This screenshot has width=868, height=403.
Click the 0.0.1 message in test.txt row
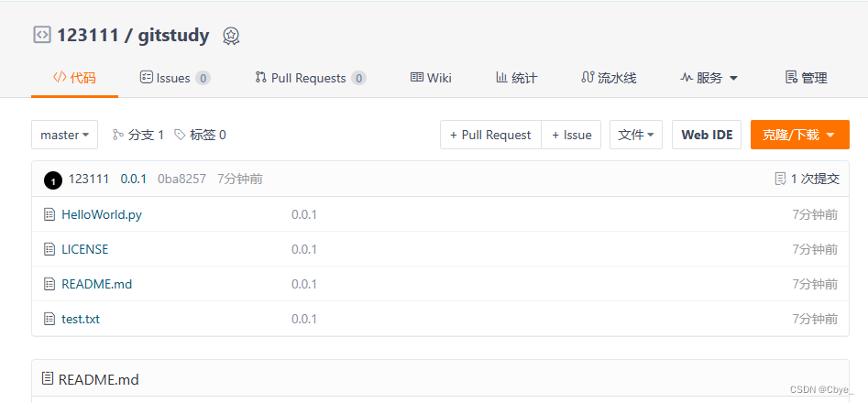click(x=304, y=319)
